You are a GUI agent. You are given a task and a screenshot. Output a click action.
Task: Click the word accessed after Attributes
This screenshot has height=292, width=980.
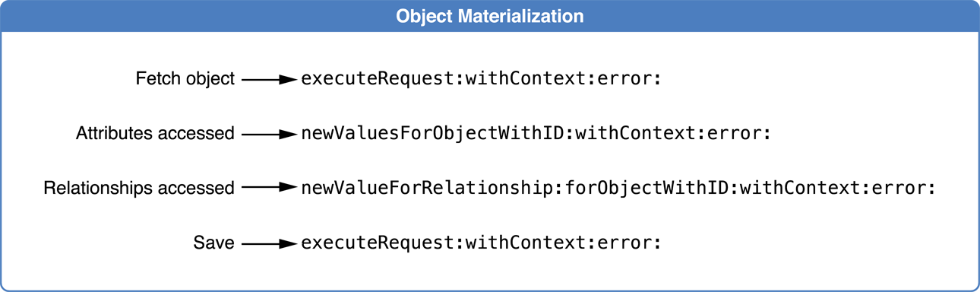195,134
